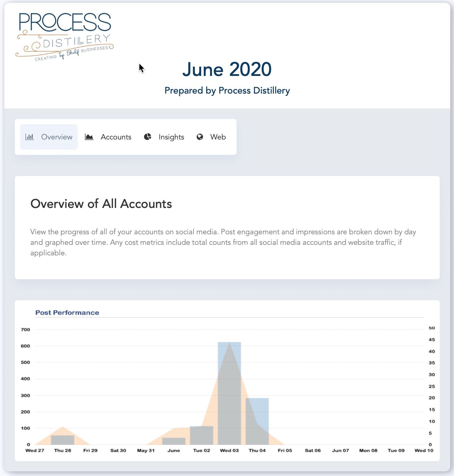Click the Process Distillery logo
454x476 pixels.
(65, 36)
